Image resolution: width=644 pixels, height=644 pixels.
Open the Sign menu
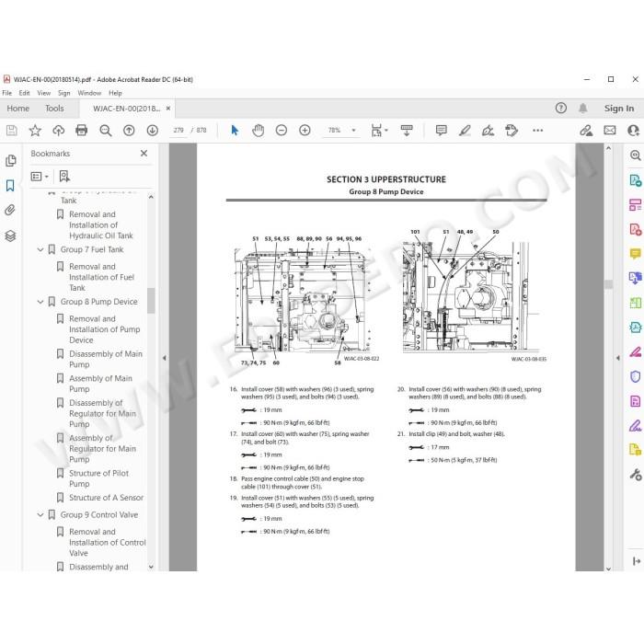[64, 93]
